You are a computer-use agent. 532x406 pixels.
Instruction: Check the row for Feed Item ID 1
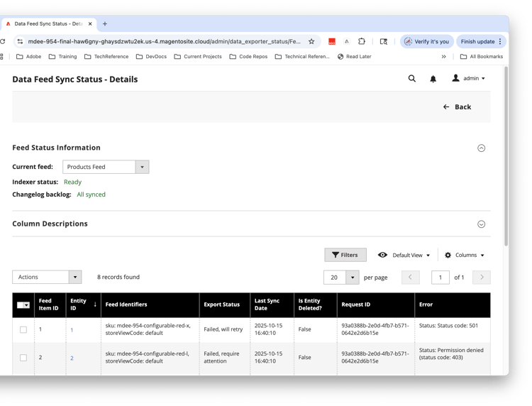[x=23, y=329]
